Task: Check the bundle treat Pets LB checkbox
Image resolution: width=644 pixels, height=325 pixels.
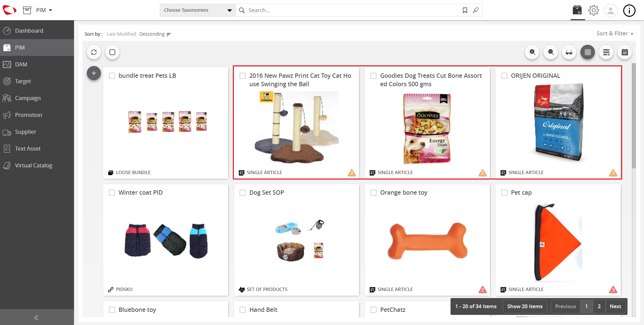Action: coord(112,76)
